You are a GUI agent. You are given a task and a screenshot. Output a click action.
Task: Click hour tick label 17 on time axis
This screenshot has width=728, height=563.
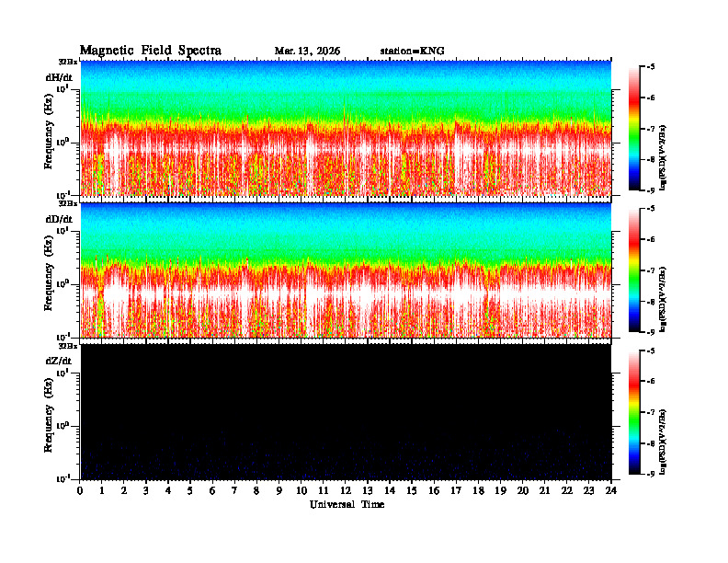tap(457, 490)
